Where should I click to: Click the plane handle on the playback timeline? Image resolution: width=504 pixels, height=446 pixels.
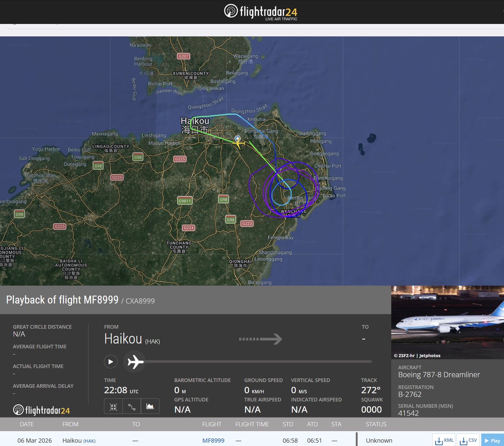coord(135,362)
